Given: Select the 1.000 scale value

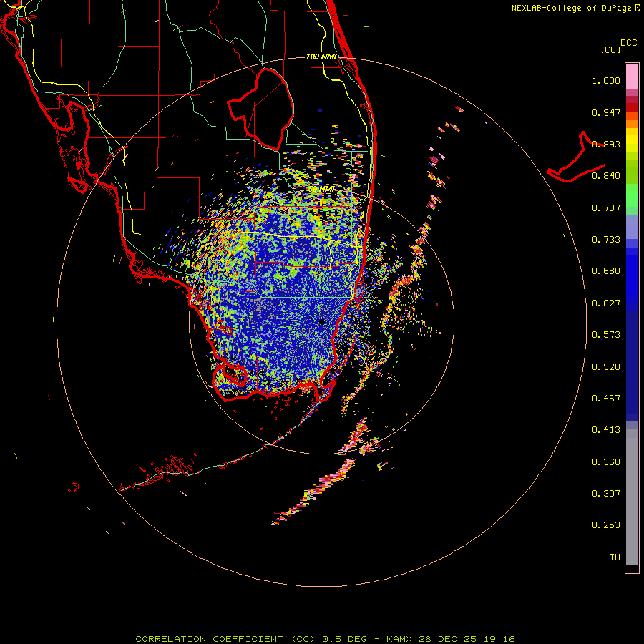Looking at the screenshot, I should tap(606, 80).
